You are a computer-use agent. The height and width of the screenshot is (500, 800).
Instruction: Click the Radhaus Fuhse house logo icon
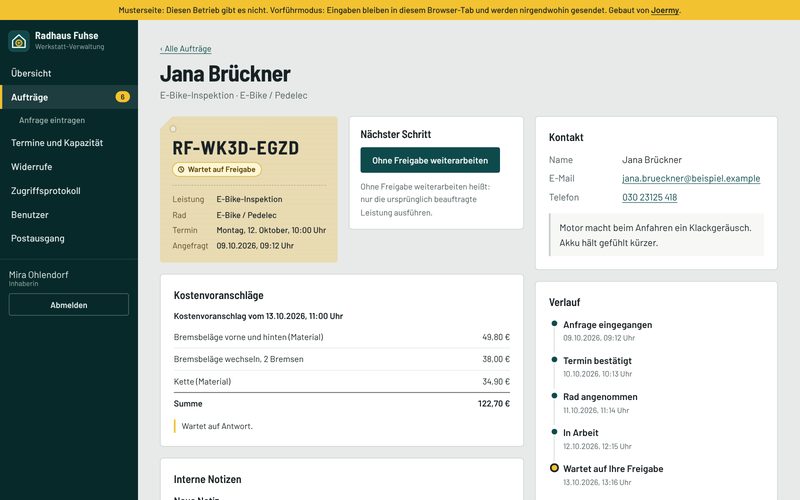[x=19, y=41]
